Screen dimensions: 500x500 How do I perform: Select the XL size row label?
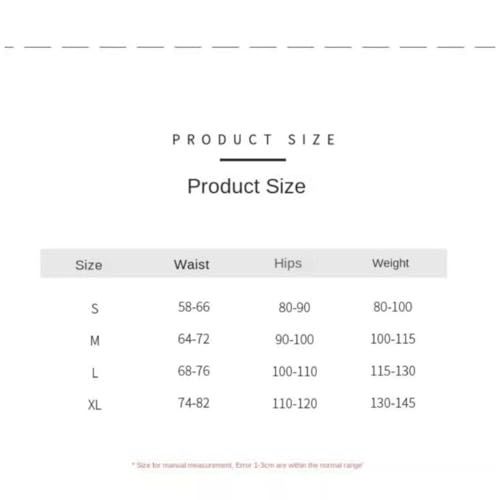[x=95, y=405]
